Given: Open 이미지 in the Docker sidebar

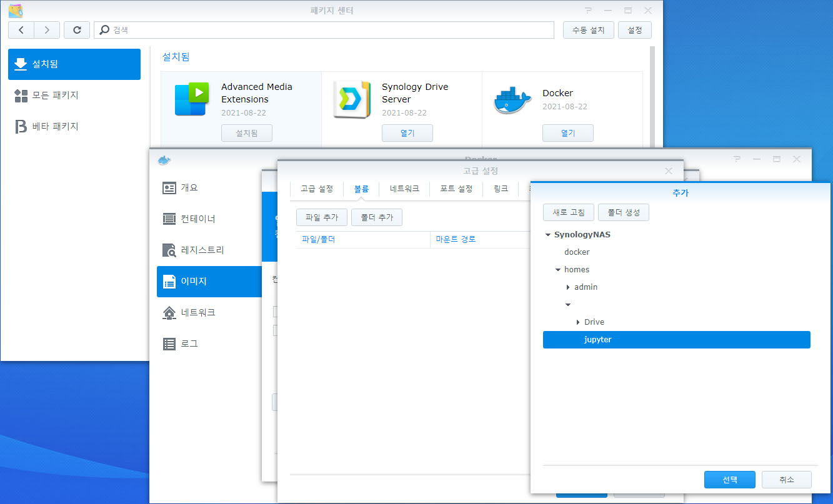Looking at the screenshot, I should click(209, 282).
